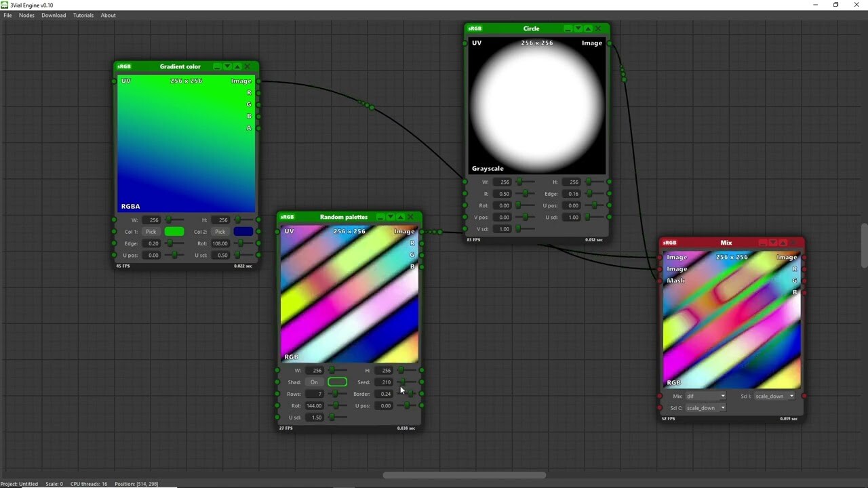Viewport: 868px width, 488px height.
Task: Open the Tutorials menu
Action: click(x=83, y=15)
